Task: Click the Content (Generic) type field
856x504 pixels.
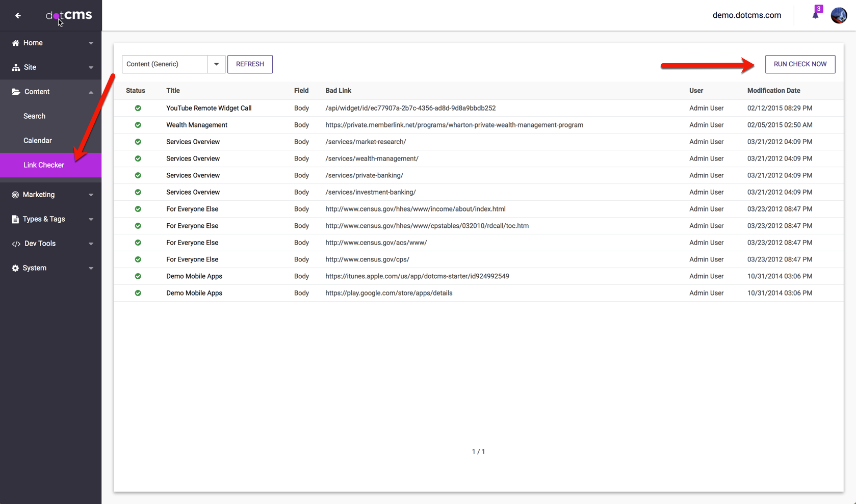Action: (x=164, y=64)
